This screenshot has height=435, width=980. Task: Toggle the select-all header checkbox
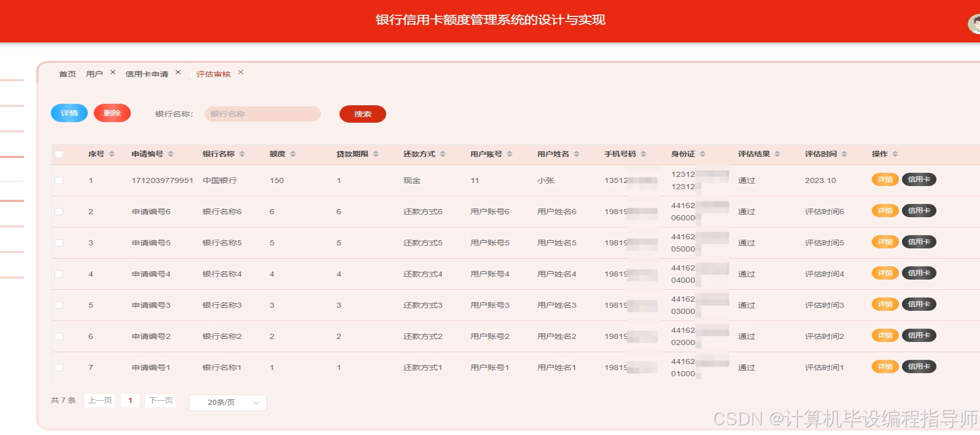59,154
